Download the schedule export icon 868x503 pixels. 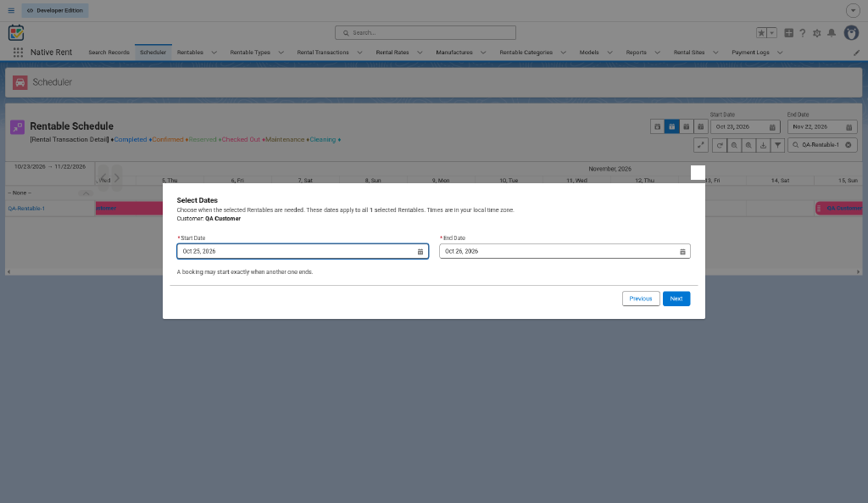(x=763, y=145)
